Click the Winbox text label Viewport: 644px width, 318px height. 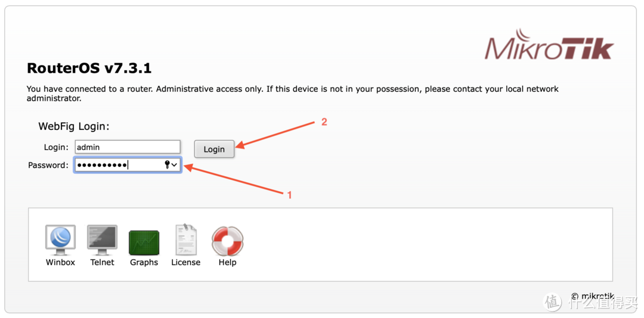point(60,262)
